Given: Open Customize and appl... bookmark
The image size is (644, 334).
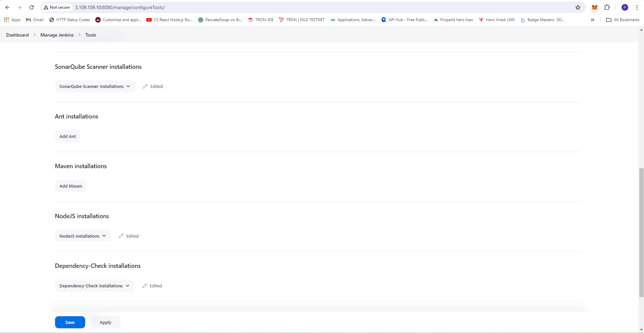Looking at the screenshot, I should coord(118,20).
